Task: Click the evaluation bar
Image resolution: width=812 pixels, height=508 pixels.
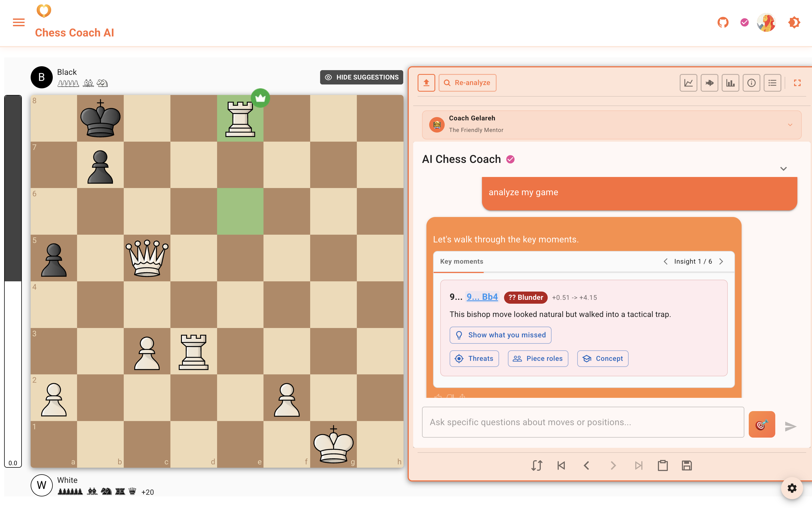Action: click(x=13, y=281)
